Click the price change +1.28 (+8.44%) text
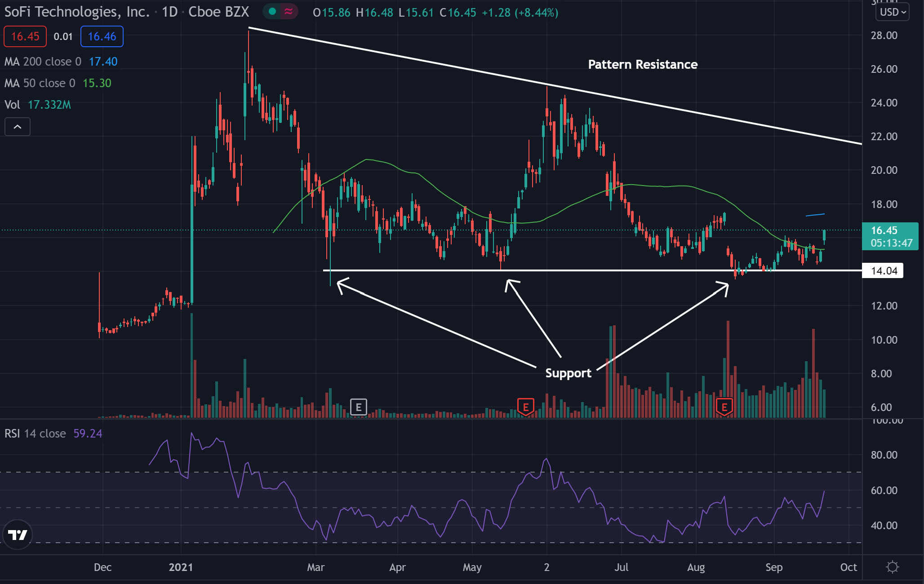924x584 pixels. tap(520, 13)
